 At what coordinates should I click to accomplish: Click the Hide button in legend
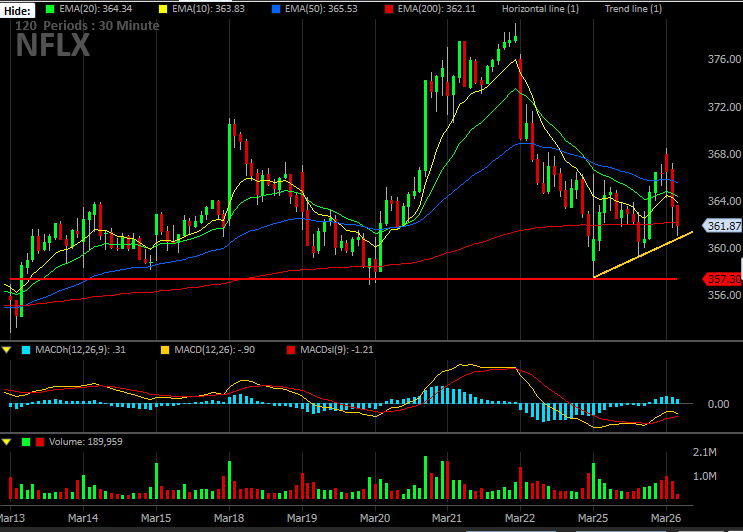coord(18,10)
